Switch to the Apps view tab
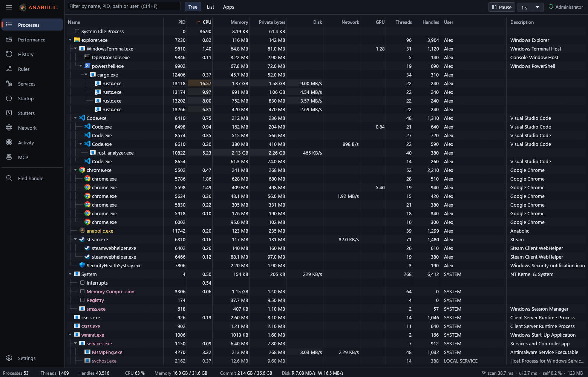The image size is (588, 377). 228,7
